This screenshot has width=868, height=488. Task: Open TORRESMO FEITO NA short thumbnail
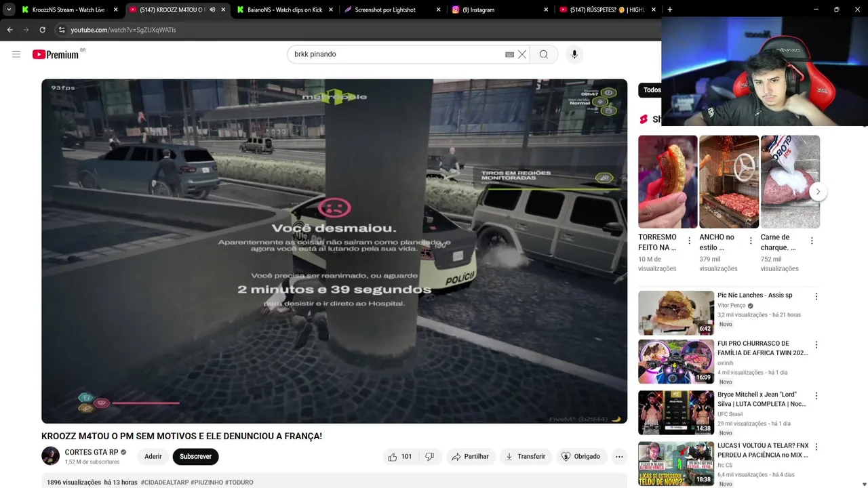click(667, 182)
